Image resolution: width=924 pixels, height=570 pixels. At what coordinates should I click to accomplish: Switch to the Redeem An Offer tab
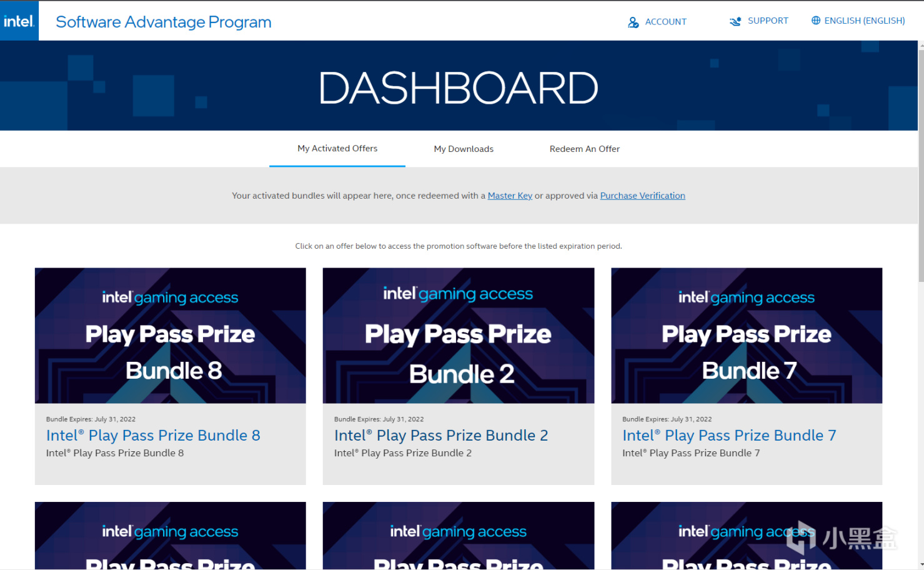(585, 149)
